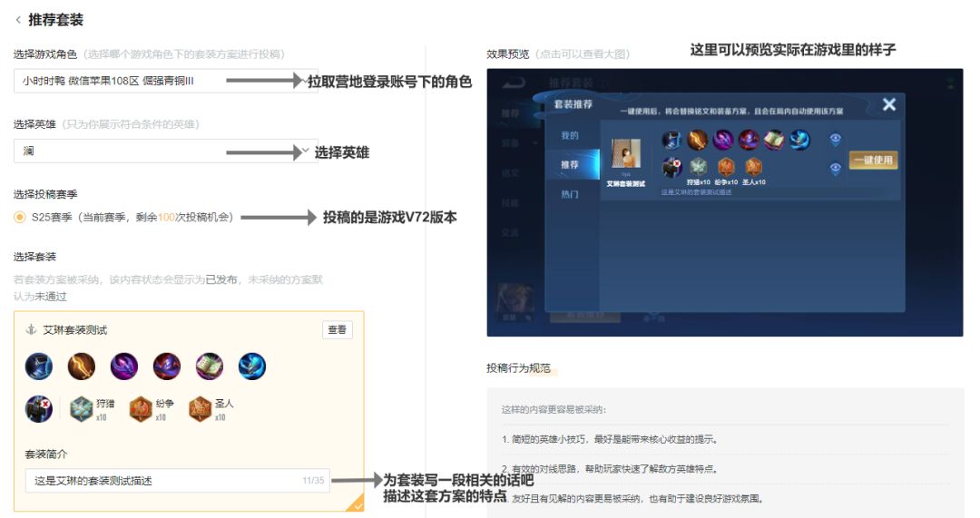The height and width of the screenshot is (518, 980).
Task: Click the selected checkmark corner of set card
Action: [x=357, y=503]
